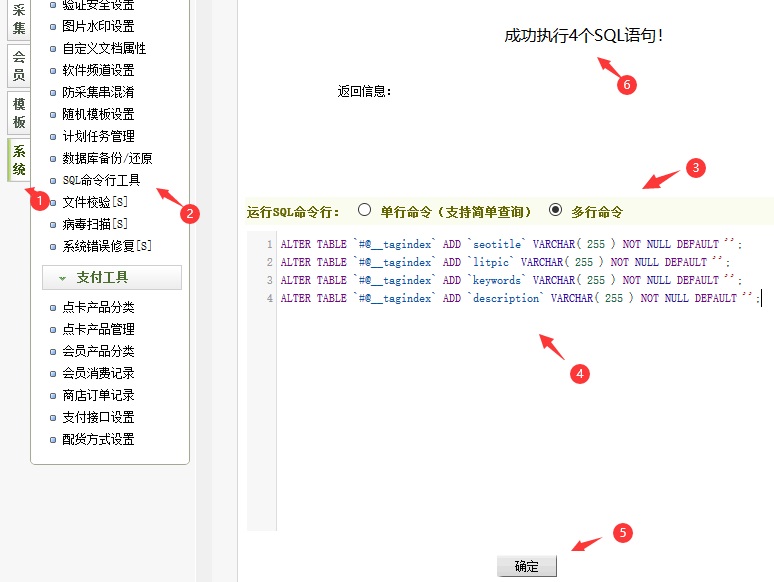Switch to the 会员 vertical tab

pyautogui.click(x=19, y=66)
